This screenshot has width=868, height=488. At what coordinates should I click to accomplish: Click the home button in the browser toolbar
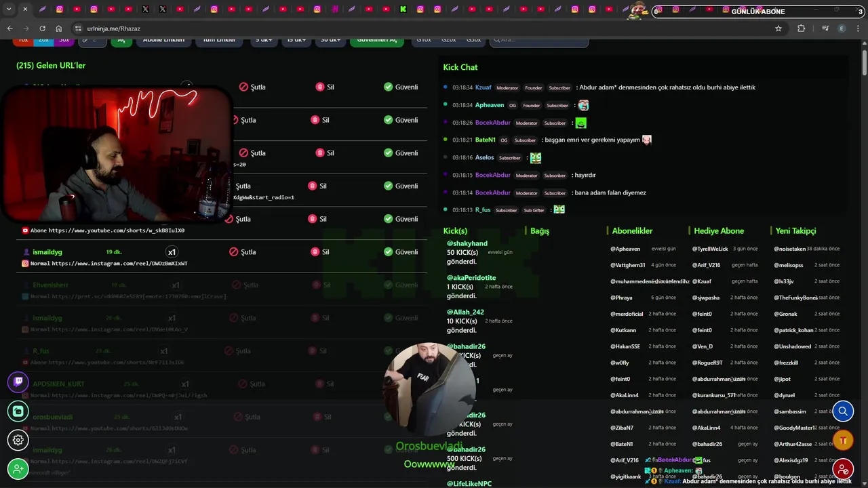[59, 28]
